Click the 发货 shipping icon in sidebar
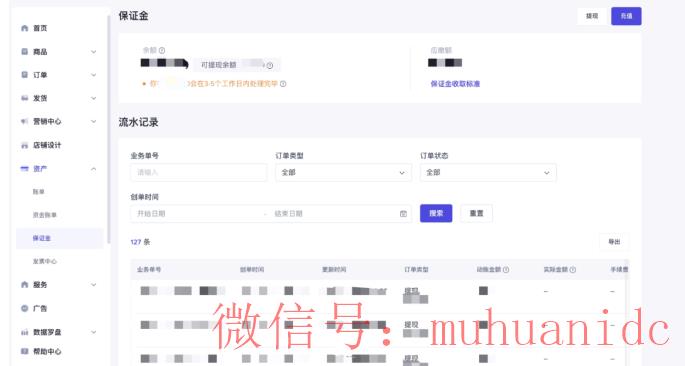 (x=24, y=98)
